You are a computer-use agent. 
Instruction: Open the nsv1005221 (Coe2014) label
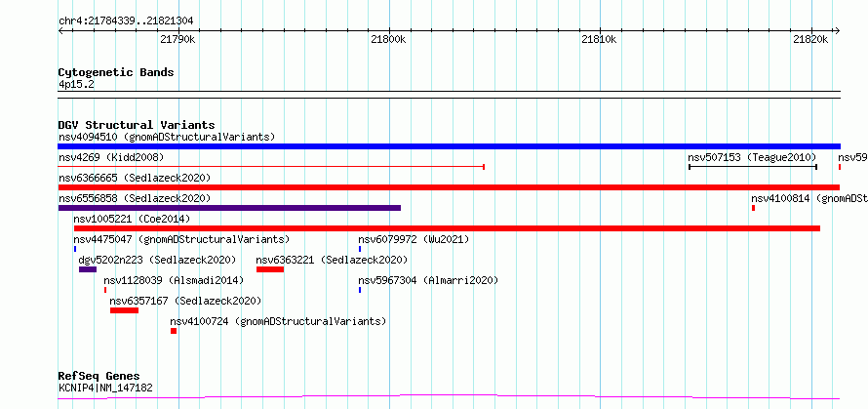(x=132, y=219)
